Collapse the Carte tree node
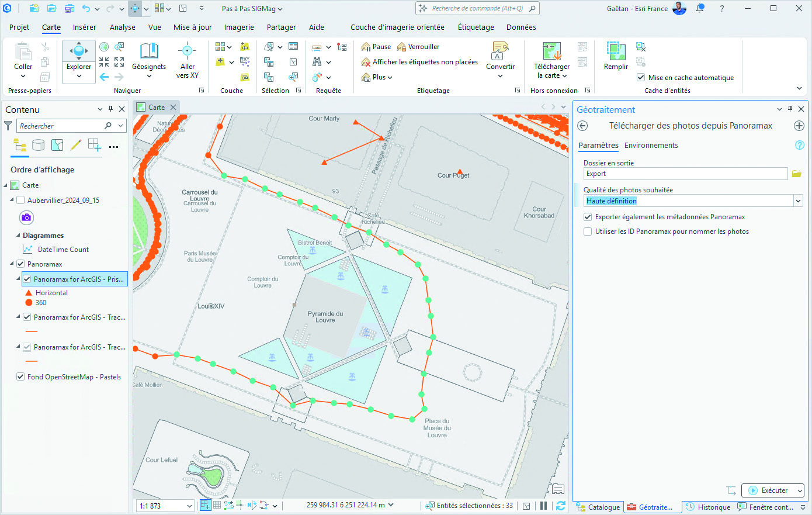 click(6, 185)
